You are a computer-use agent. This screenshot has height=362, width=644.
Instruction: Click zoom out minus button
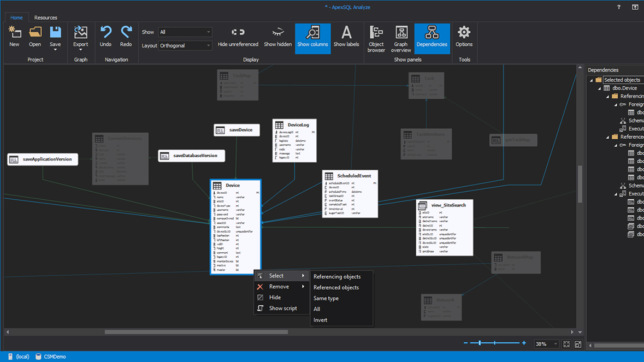point(465,343)
